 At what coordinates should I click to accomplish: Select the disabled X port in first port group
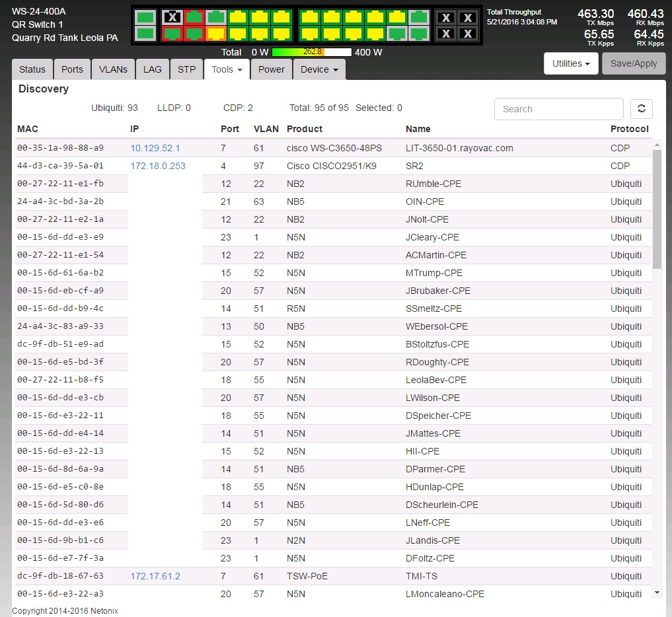point(172,18)
